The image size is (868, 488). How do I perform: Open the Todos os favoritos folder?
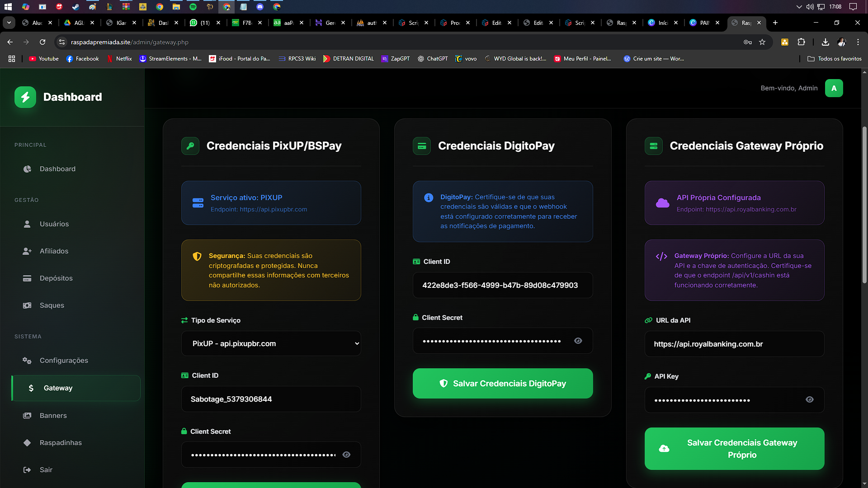[835, 59]
